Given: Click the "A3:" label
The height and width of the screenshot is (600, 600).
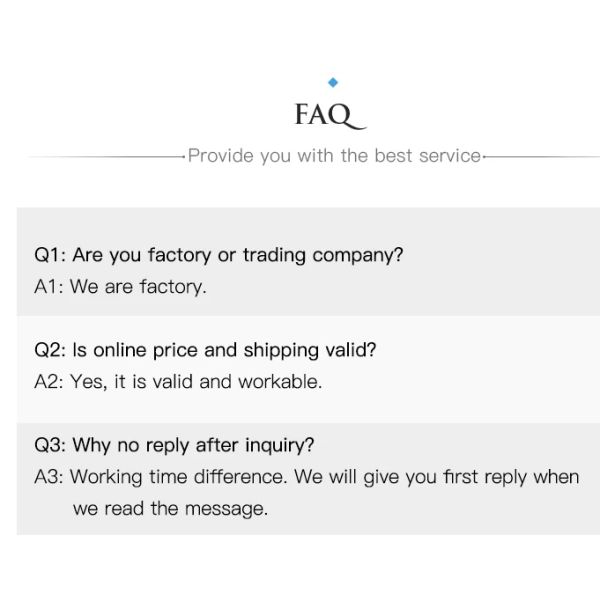Looking at the screenshot, I should [x=49, y=477].
